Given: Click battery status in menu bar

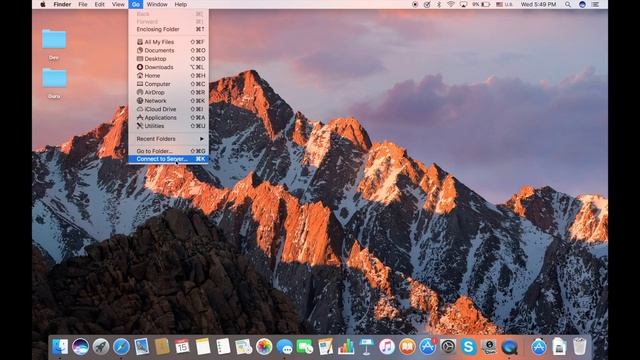Looking at the screenshot, I should coord(481,4).
